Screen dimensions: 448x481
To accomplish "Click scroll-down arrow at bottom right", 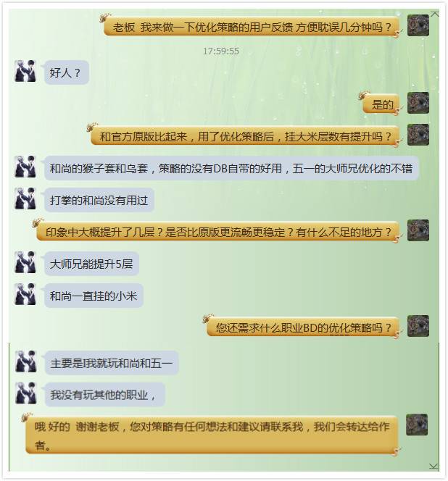I will coord(434,467).
